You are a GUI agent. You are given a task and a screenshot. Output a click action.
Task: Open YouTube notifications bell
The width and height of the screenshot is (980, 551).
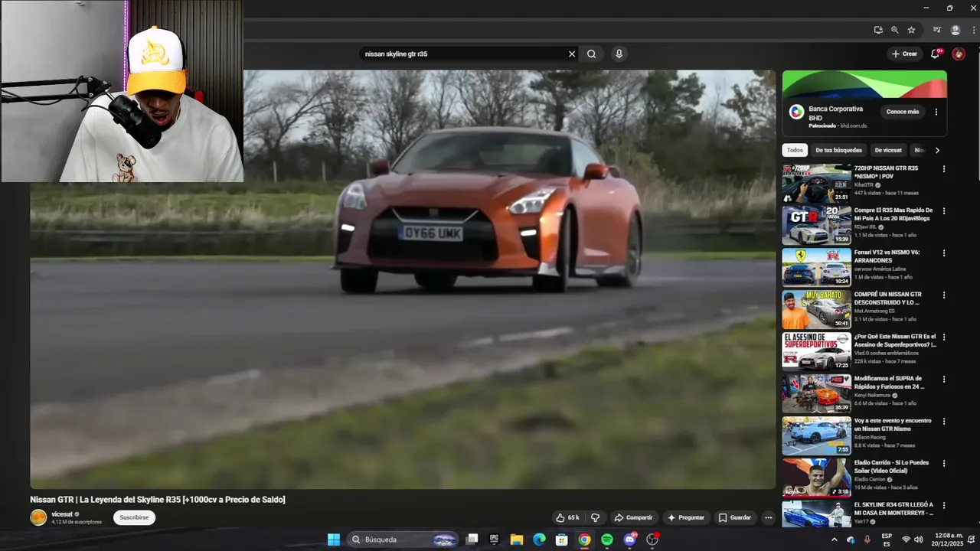tap(935, 54)
